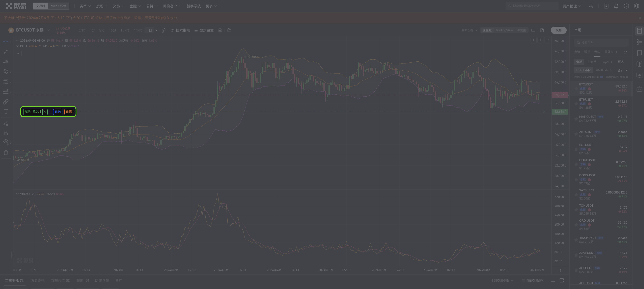Open 全部交易类型 filter dropdown
Screen dimensions: 644x289
click(502, 281)
